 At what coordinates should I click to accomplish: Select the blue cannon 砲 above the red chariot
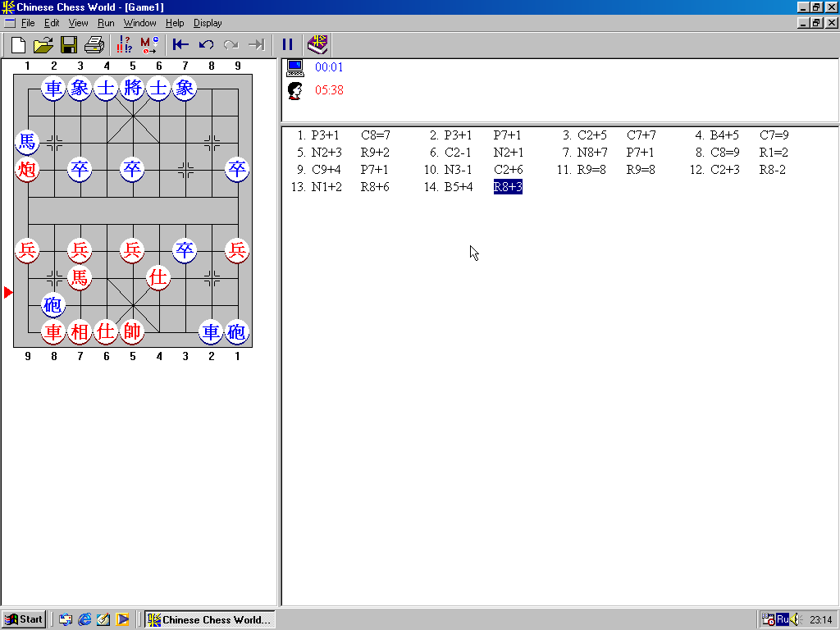[53, 305]
